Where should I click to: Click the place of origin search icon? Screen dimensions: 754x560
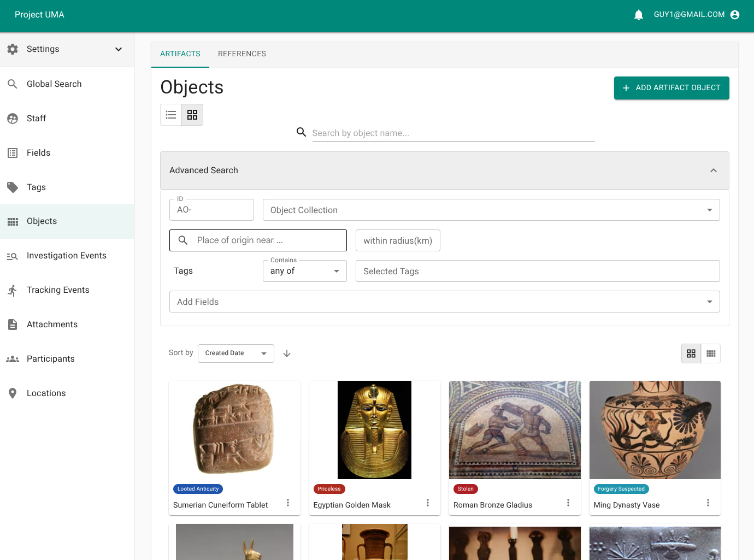pyautogui.click(x=183, y=240)
